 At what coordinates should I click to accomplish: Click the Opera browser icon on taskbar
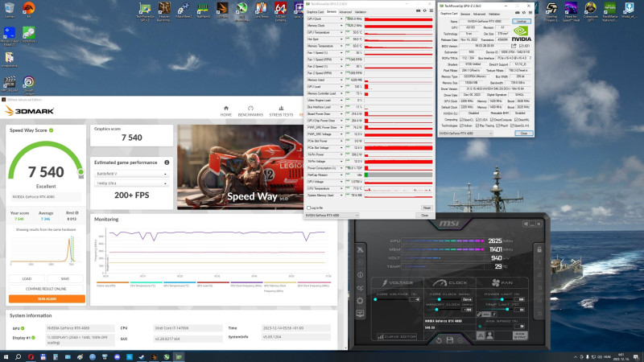pyautogui.click(x=31, y=357)
